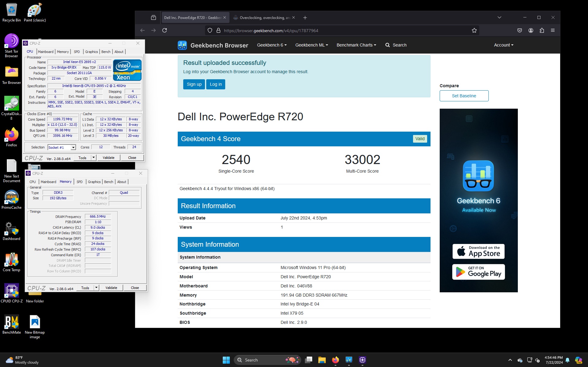This screenshot has width=588, height=367.
Task: Switch to the Overclocking browser tab
Action: tap(264, 17)
